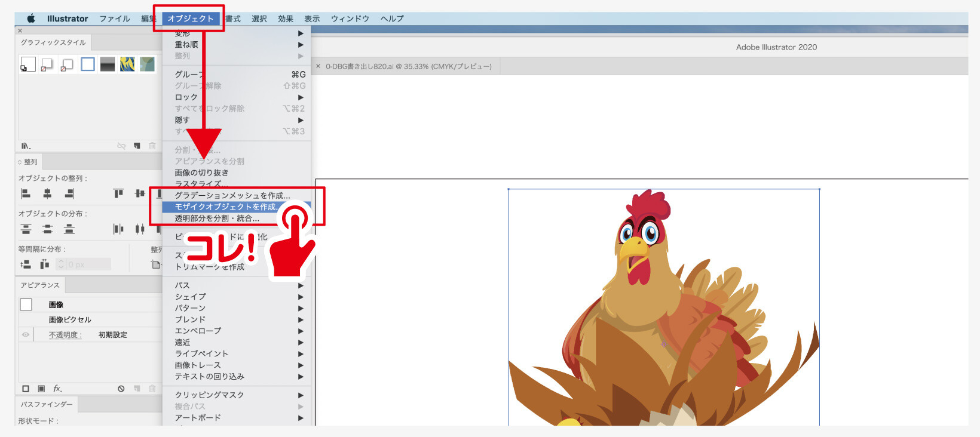The height and width of the screenshot is (437, 980).
Task: Switch to the アピアランス panel tab
Action: click(40, 285)
